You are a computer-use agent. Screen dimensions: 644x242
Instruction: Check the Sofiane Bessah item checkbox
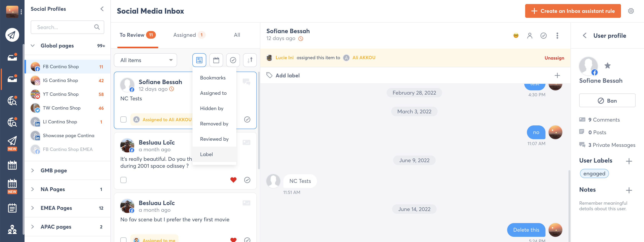(123, 119)
